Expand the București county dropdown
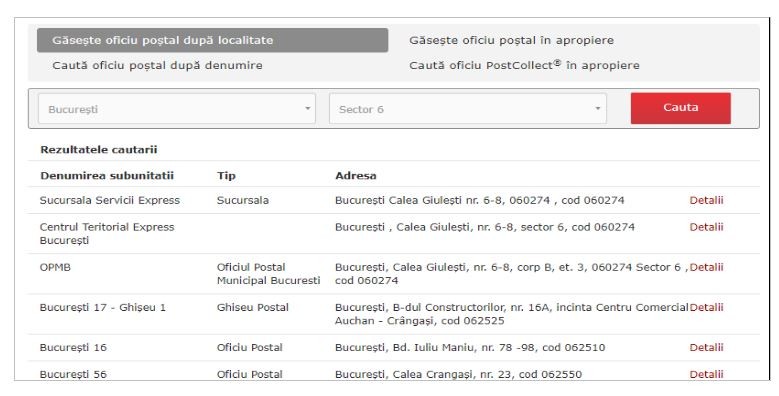 (176, 109)
